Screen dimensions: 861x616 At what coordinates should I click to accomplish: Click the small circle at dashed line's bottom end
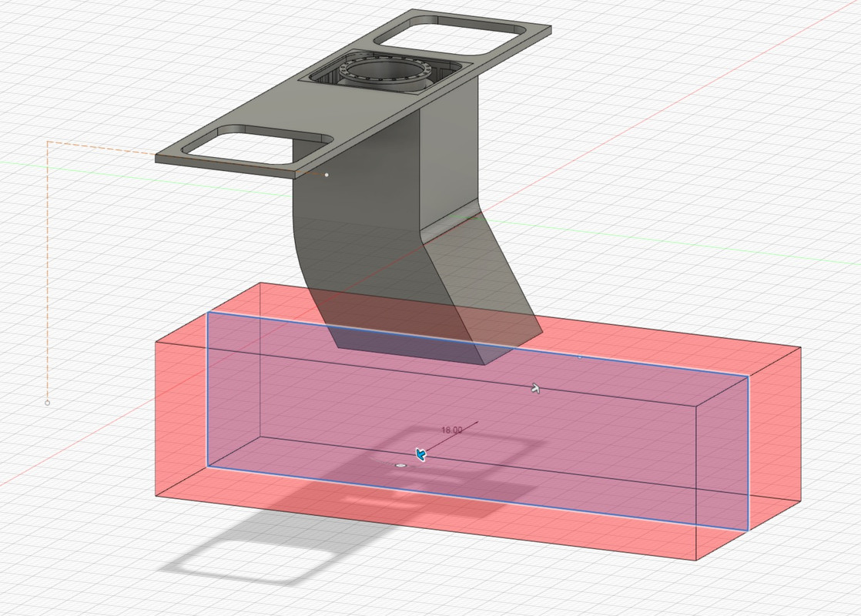point(47,403)
